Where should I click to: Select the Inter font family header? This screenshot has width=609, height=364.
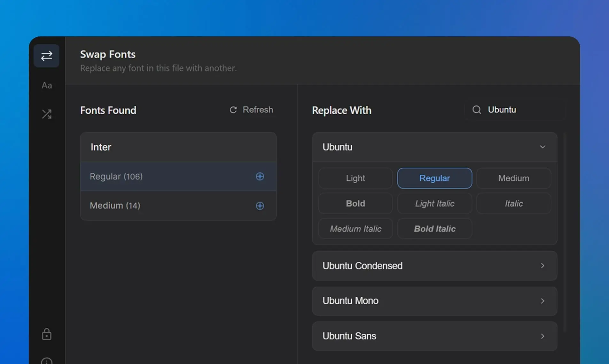(178, 147)
